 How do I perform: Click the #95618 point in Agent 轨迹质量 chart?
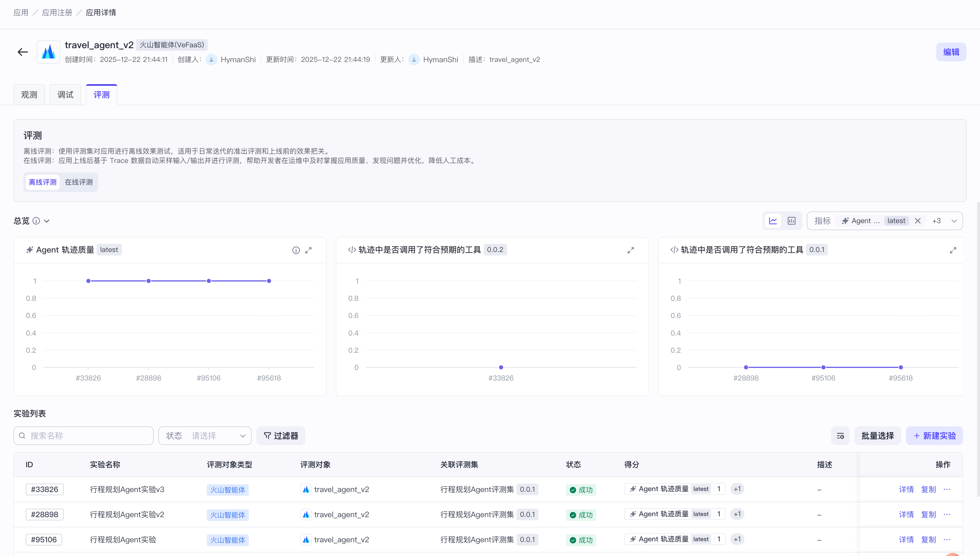[x=269, y=281]
